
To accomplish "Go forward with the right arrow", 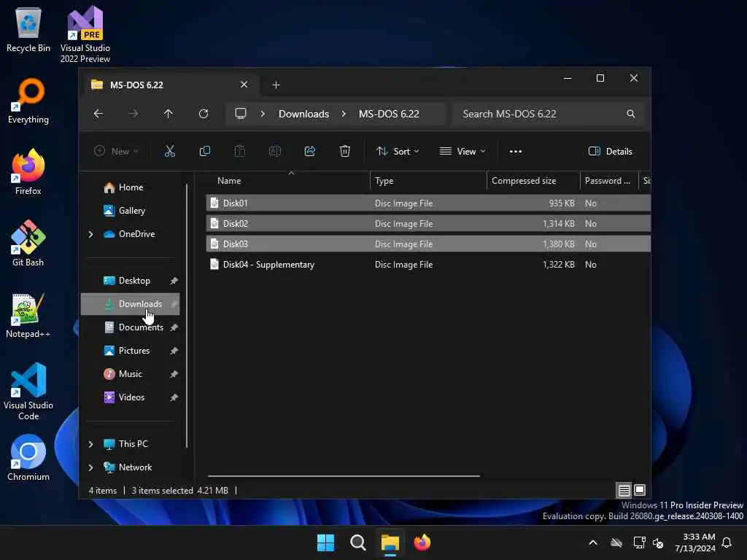I will (133, 114).
